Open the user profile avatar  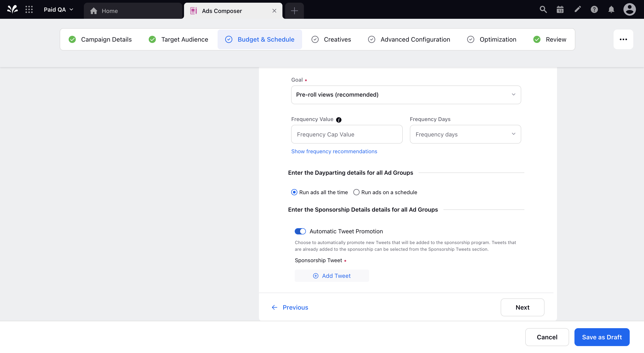coord(629,9)
